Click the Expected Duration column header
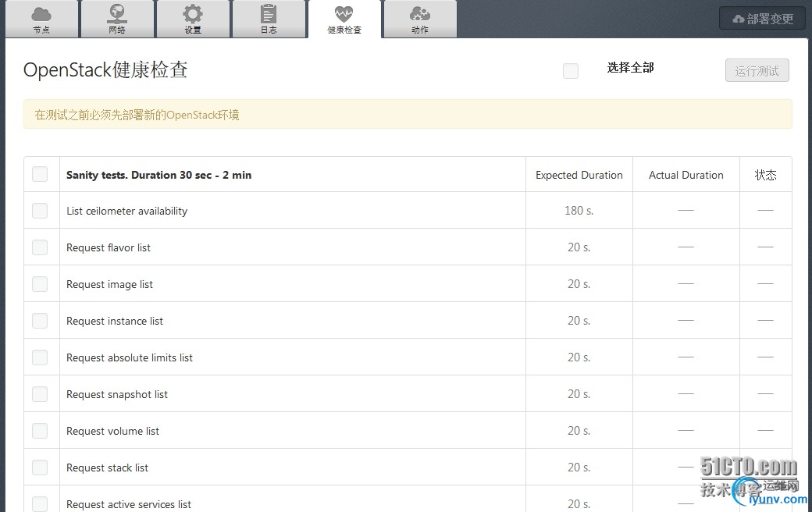The image size is (812, 512). coord(579,175)
